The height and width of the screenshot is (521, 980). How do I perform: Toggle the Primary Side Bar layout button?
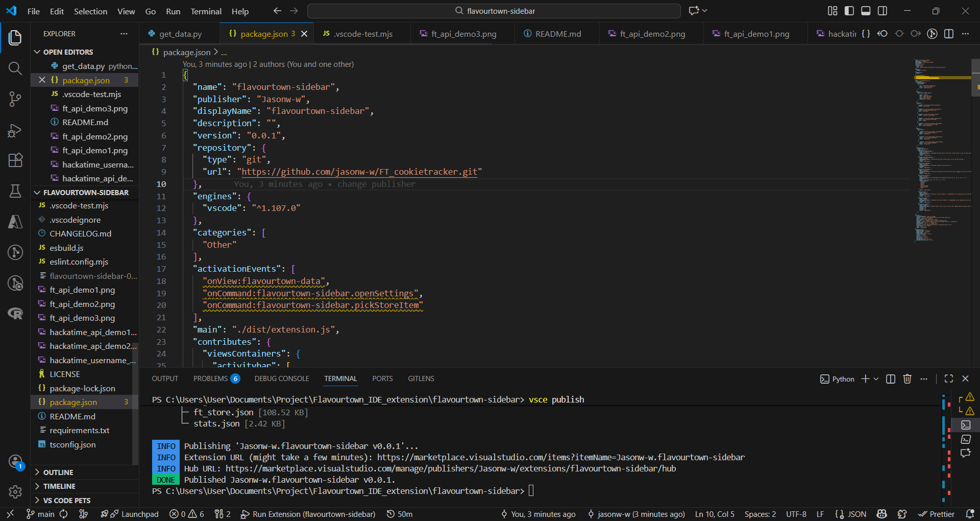pyautogui.click(x=849, y=11)
